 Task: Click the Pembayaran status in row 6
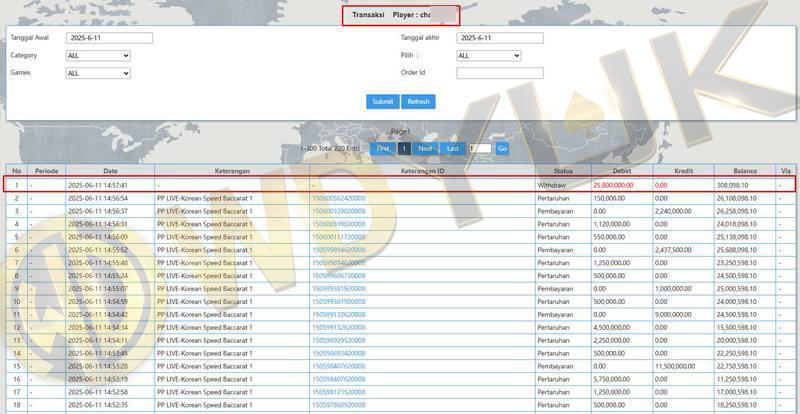[555, 250]
